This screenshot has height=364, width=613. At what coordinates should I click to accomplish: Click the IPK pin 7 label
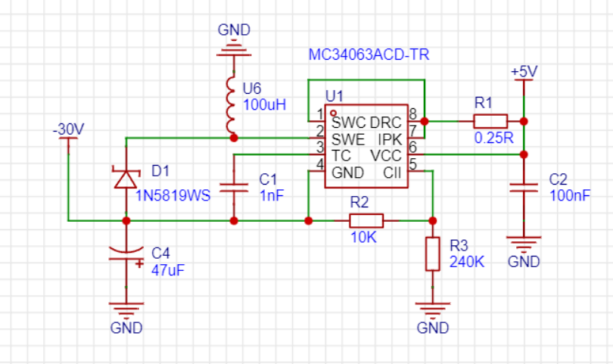(x=390, y=139)
